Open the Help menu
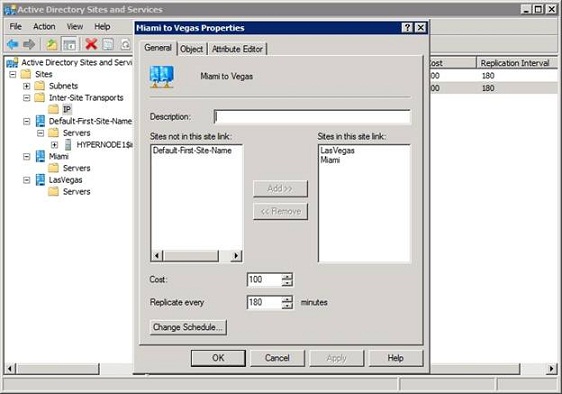562x394 pixels. [x=102, y=27]
